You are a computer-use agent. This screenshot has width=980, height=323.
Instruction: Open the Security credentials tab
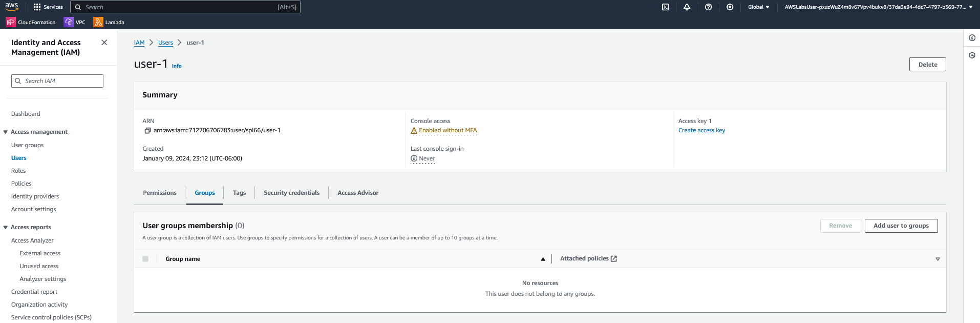291,193
